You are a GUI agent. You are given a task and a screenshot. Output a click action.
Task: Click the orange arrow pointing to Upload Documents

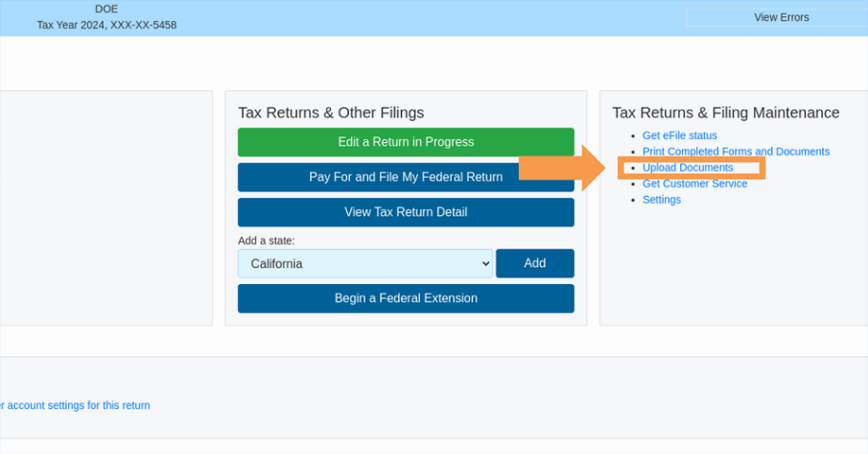coord(561,169)
